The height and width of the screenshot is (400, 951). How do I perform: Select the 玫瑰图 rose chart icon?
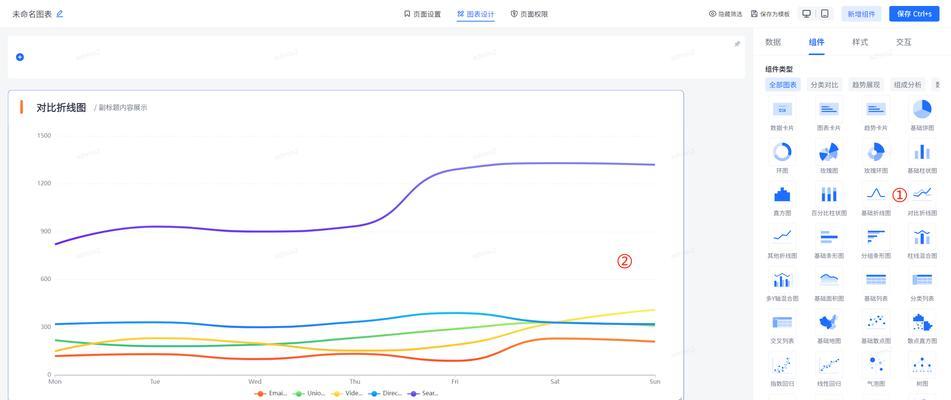pos(828,152)
